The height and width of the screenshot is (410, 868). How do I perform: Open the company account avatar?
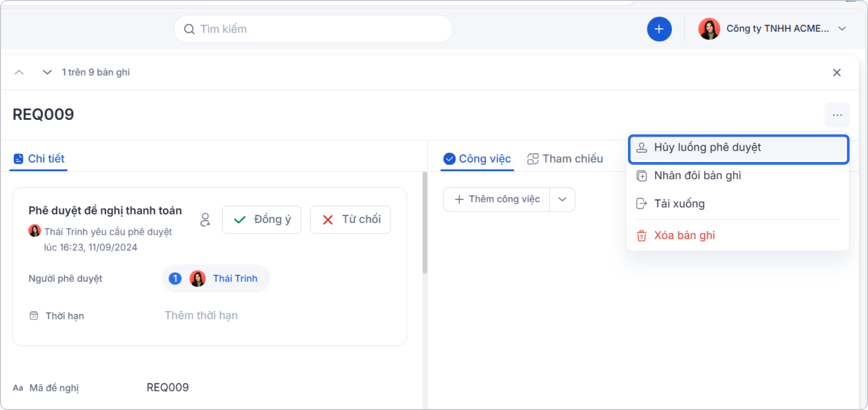[709, 29]
